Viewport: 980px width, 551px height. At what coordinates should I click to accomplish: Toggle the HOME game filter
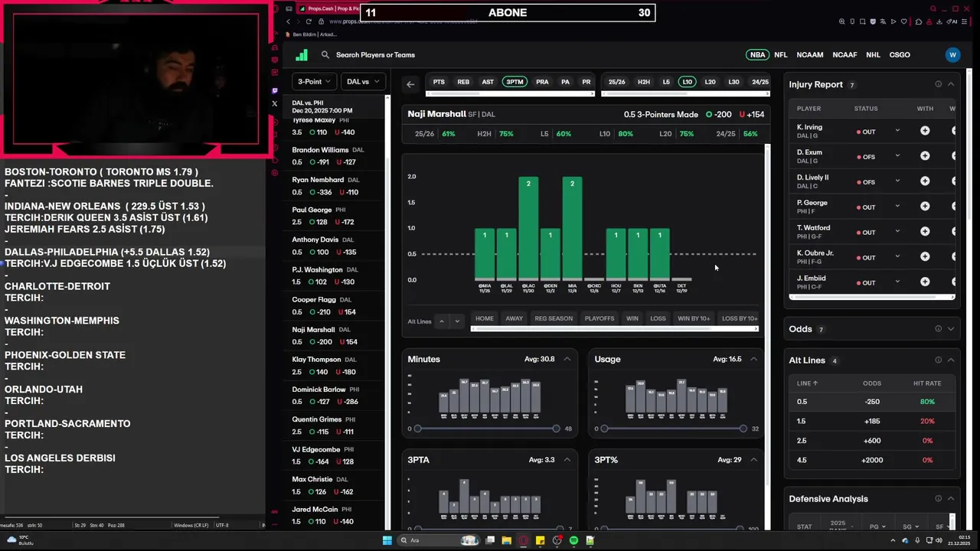click(485, 318)
